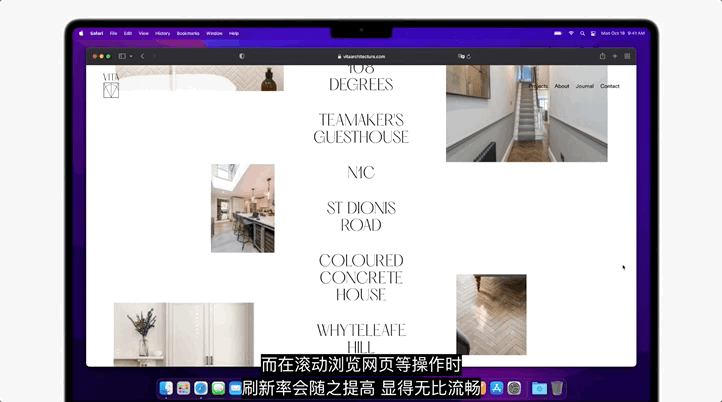The image size is (722, 402).
Task: Open the Journal nav link
Action: tap(585, 86)
